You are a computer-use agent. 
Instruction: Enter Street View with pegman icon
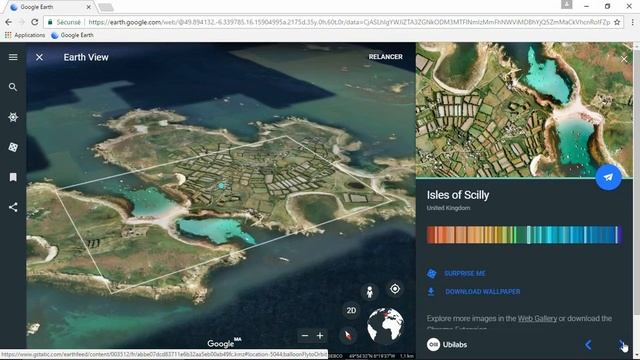coord(369,292)
